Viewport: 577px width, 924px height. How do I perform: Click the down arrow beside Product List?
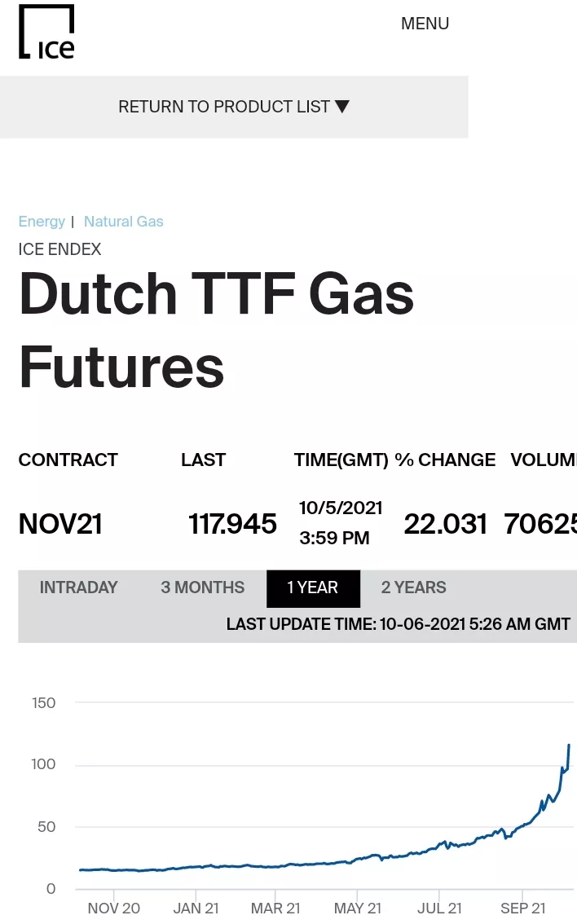click(x=342, y=107)
